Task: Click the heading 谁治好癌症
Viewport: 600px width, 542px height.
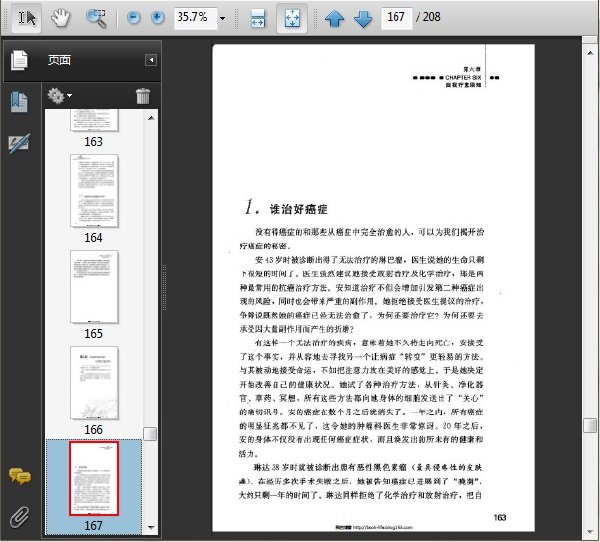Action: 298,209
